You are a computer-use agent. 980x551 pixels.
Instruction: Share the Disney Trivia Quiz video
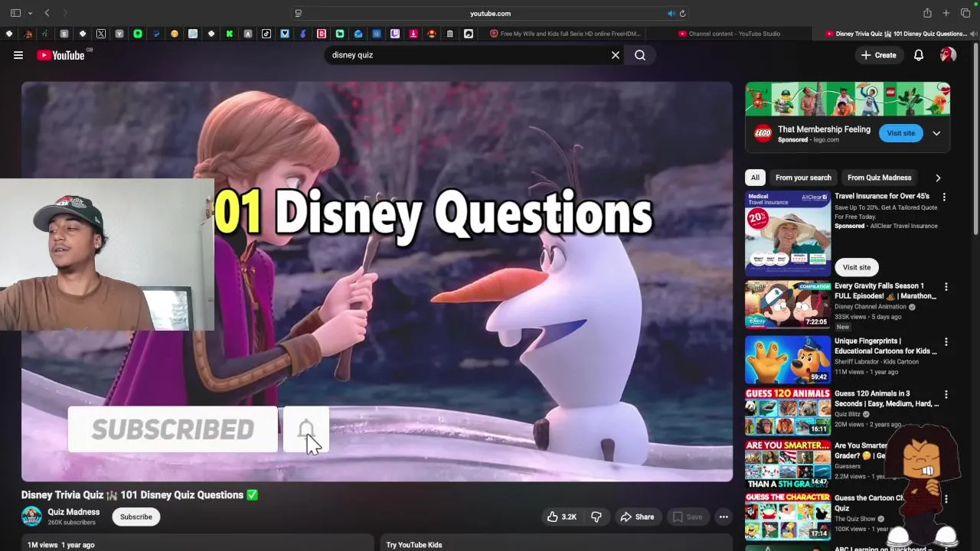click(637, 517)
